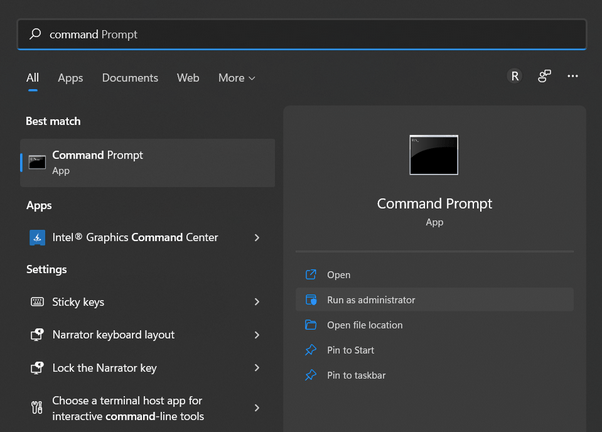Click the Open action icon
602x433 pixels.
[311, 274]
